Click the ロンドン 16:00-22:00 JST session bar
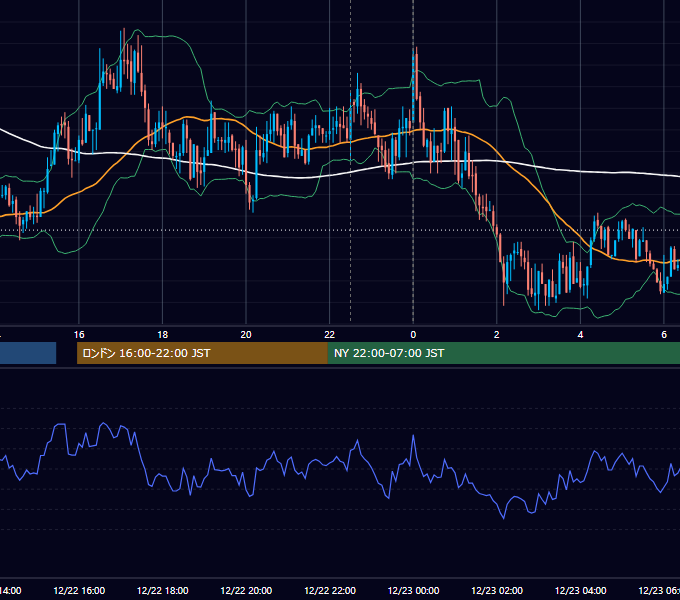This screenshot has height=600, width=680. 202,353
